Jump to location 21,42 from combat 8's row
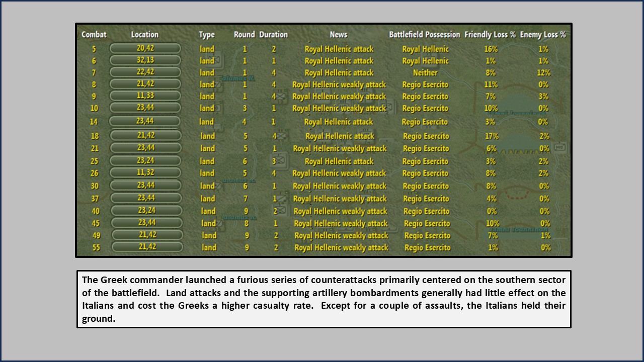This screenshot has height=362, width=644. (x=146, y=85)
